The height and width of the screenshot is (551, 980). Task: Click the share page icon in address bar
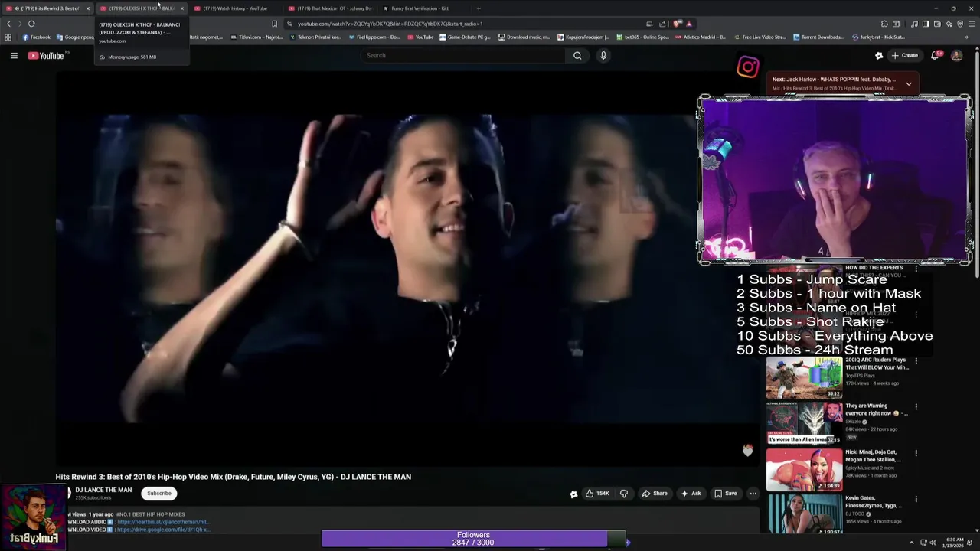(x=662, y=24)
